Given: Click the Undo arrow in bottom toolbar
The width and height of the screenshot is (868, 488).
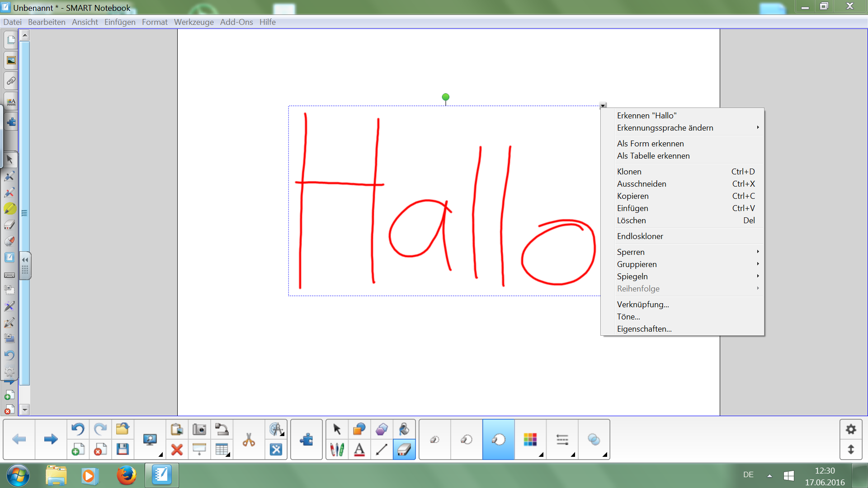Looking at the screenshot, I should click(78, 429).
